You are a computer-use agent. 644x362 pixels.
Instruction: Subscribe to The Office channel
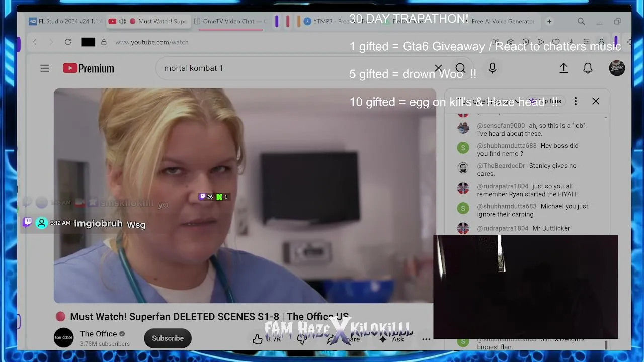click(x=168, y=338)
